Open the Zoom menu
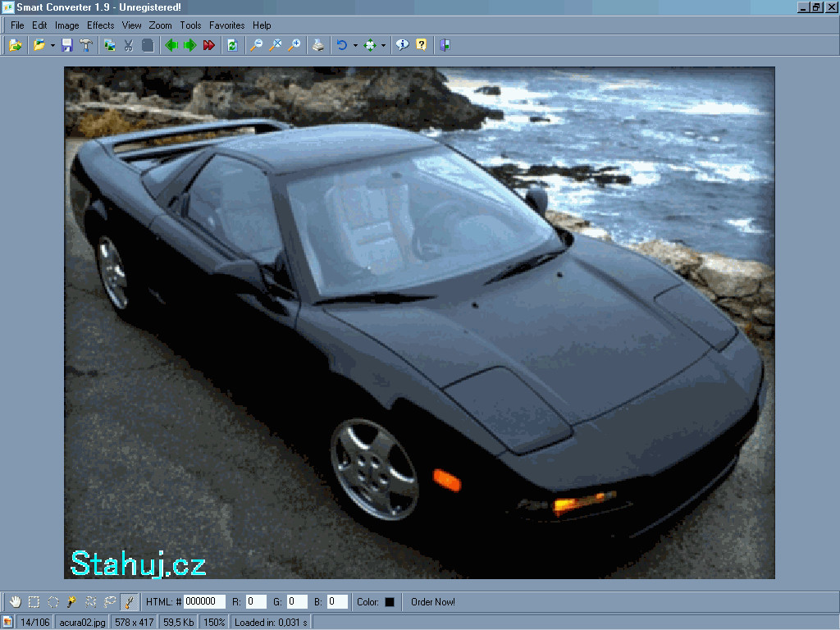This screenshot has height=630, width=840. tap(160, 25)
